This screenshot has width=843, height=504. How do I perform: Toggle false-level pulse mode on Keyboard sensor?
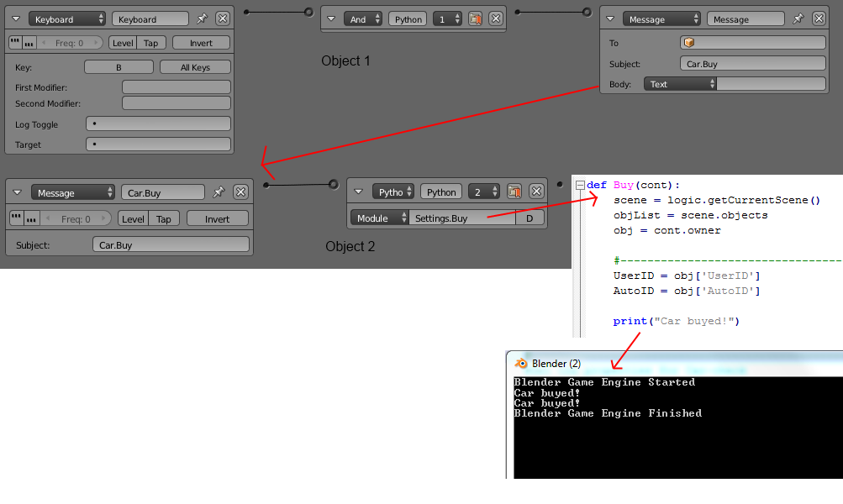(29, 43)
